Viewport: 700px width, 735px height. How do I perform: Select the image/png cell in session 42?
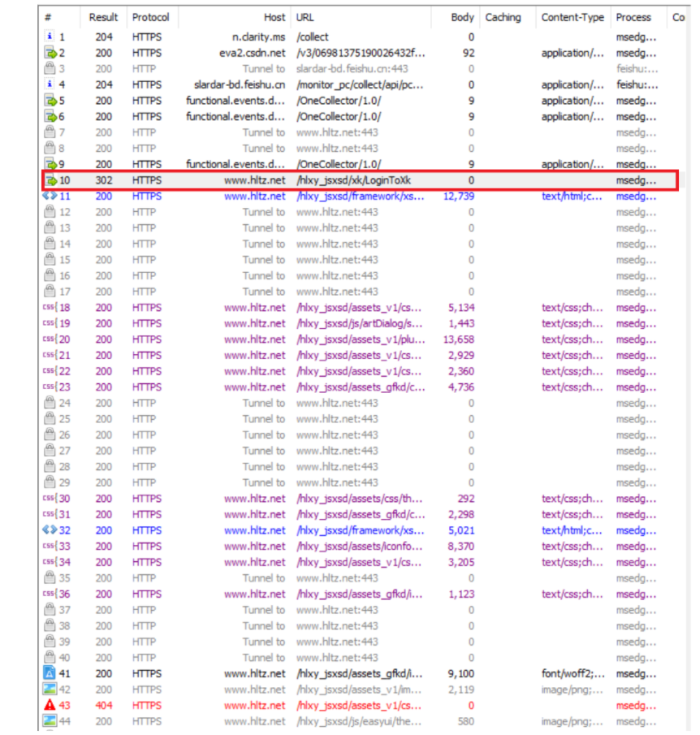tap(573, 690)
